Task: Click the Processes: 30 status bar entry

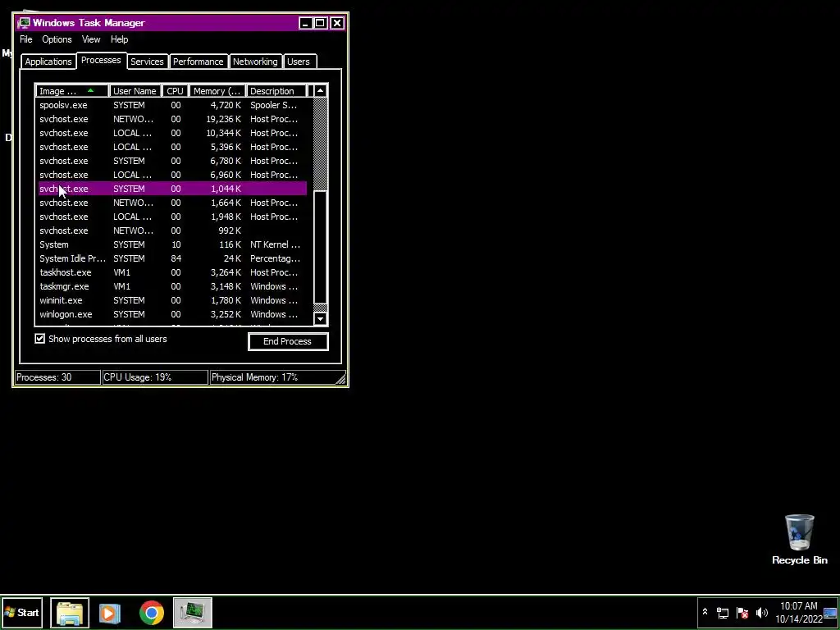Action: click(57, 377)
